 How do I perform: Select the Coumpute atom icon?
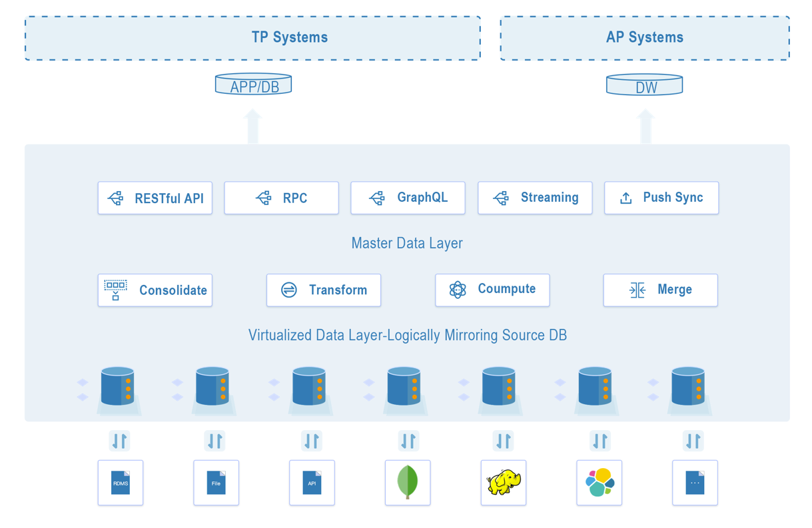[x=458, y=290]
